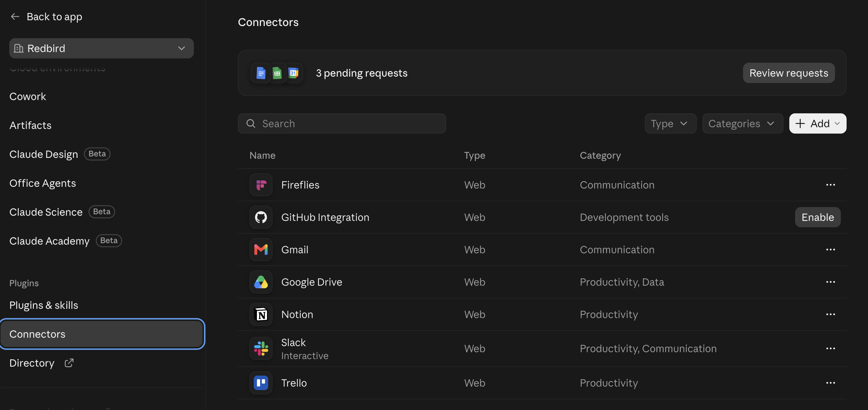Click the Trello logo icon
Image resolution: width=868 pixels, height=410 pixels.
[261, 383]
